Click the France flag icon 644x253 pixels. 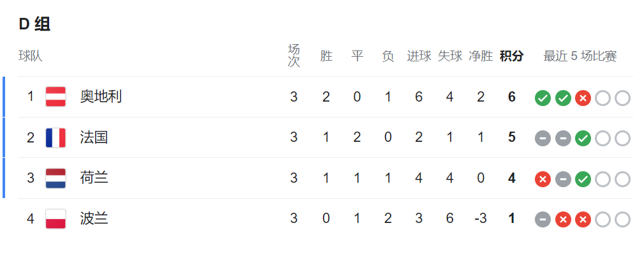(56, 137)
